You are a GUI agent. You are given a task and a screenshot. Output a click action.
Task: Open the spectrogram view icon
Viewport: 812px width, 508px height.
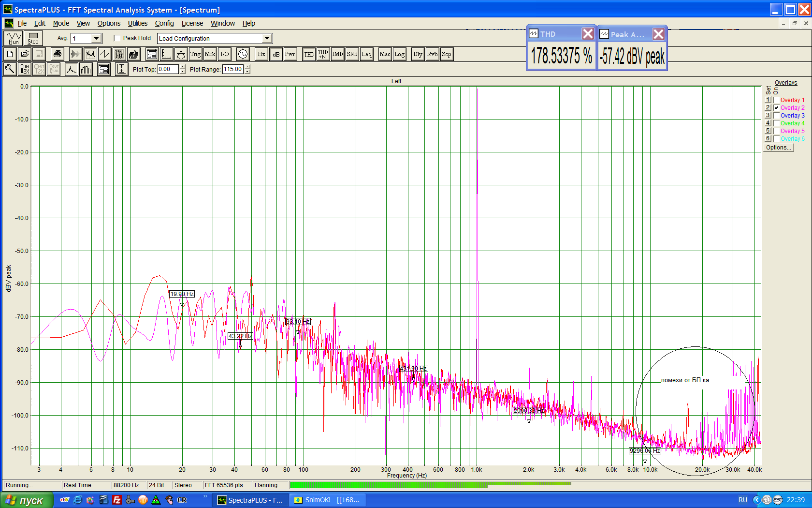point(119,54)
